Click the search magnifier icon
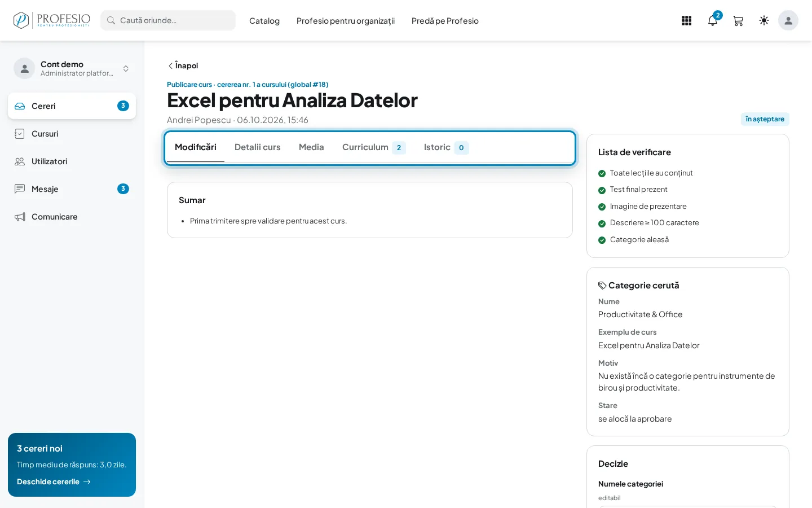The width and height of the screenshot is (812, 508). [x=111, y=20]
